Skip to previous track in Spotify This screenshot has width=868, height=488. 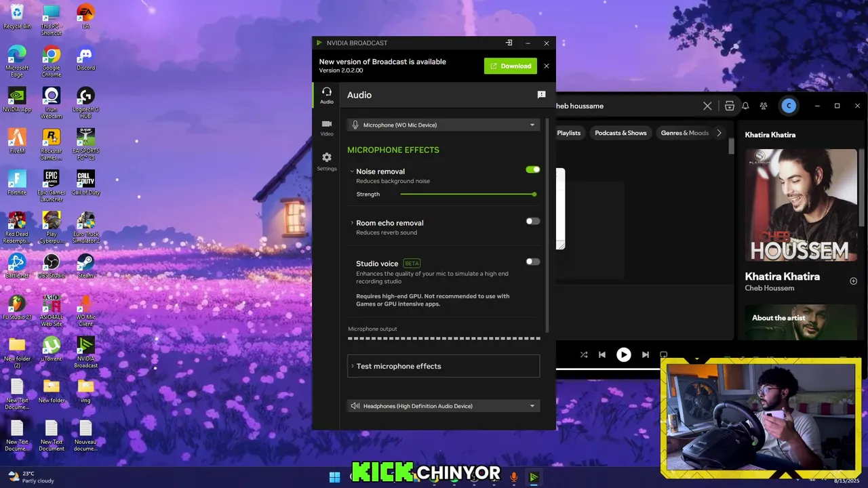[x=602, y=354]
